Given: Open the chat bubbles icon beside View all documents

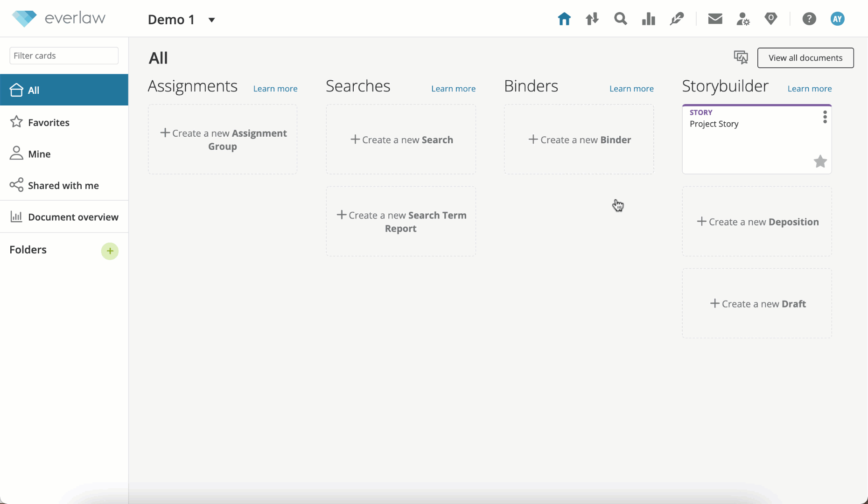Looking at the screenshot, I should pos(741,57).
